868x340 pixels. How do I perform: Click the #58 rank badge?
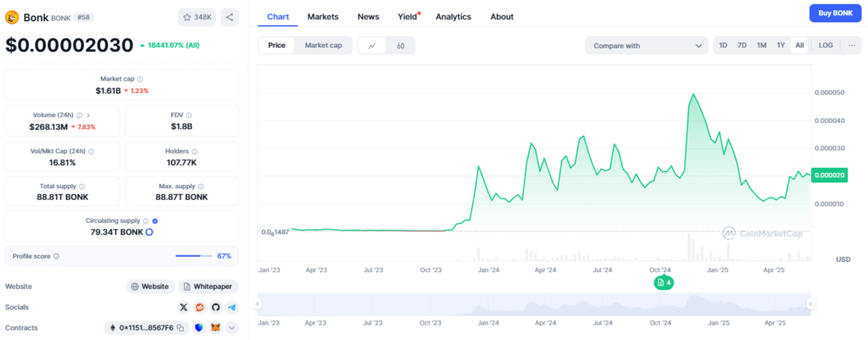[85, 17]
